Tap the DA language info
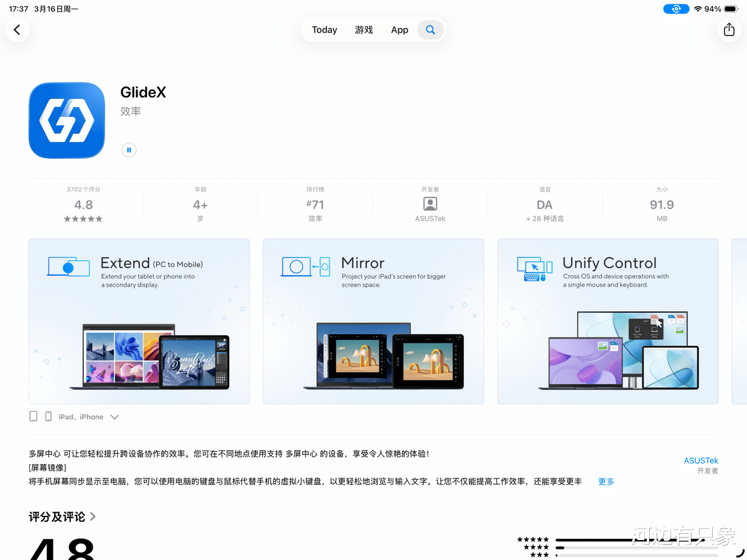Screen dimensions: 747x560 [545, 205]
